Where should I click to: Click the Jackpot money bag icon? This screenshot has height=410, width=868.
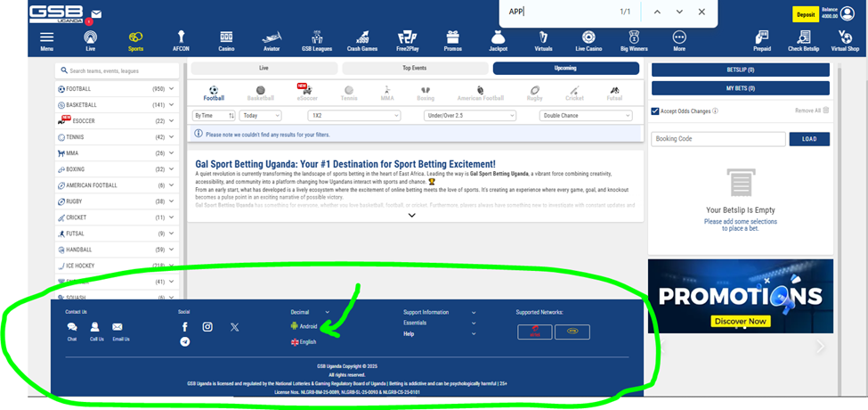pyautogui.click(x=498, y=37)
